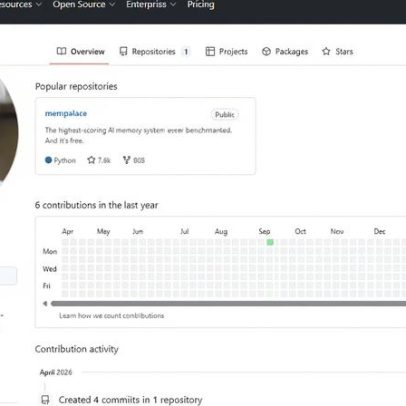Expand the Open Source menu

pyautogui.click(x=83, y=5)
